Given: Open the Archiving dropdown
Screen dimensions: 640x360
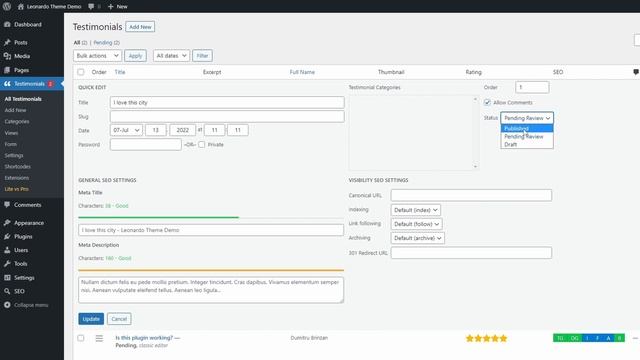Looking at the screenshot, I should click(418, 238).
